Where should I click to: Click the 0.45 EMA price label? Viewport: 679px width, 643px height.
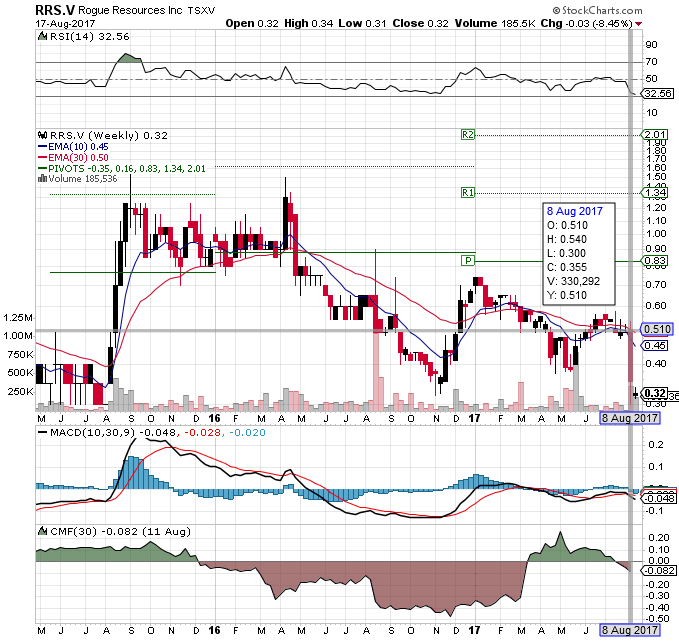[x=655, y=346]
